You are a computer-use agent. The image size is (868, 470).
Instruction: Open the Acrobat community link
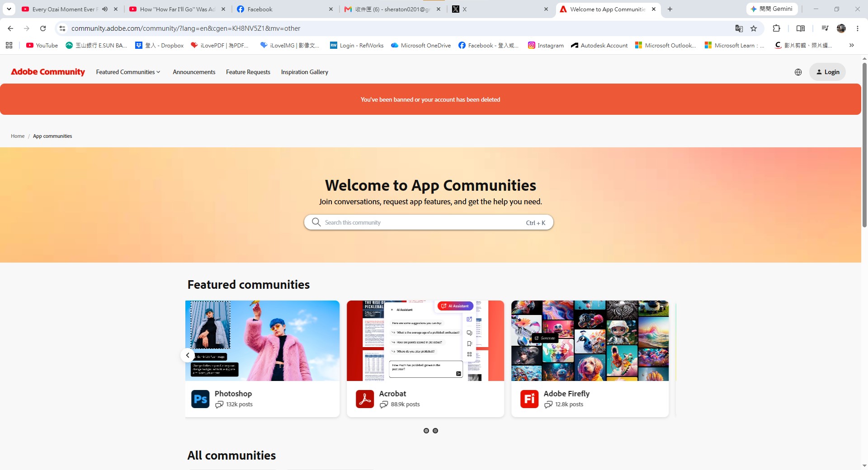(x=392, y=394)
